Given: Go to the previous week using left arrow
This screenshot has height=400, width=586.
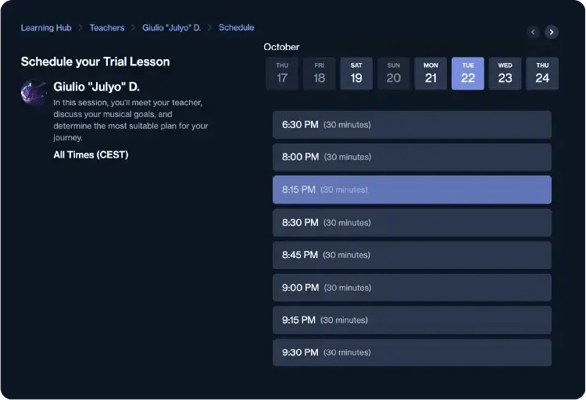Looking at the screenshot, I should tap(533, 32).
